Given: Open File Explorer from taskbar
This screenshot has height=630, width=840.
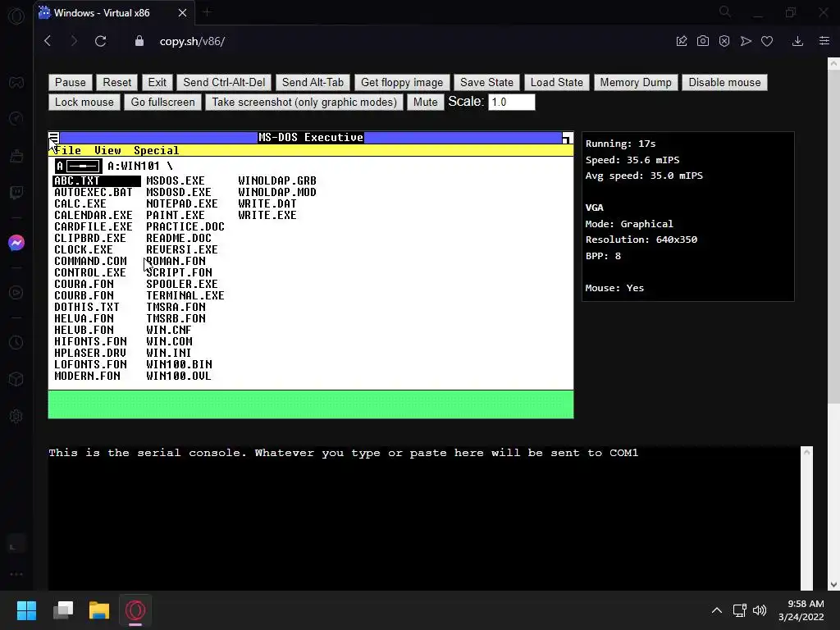Looking at the screenshot, I should point(99,610).
